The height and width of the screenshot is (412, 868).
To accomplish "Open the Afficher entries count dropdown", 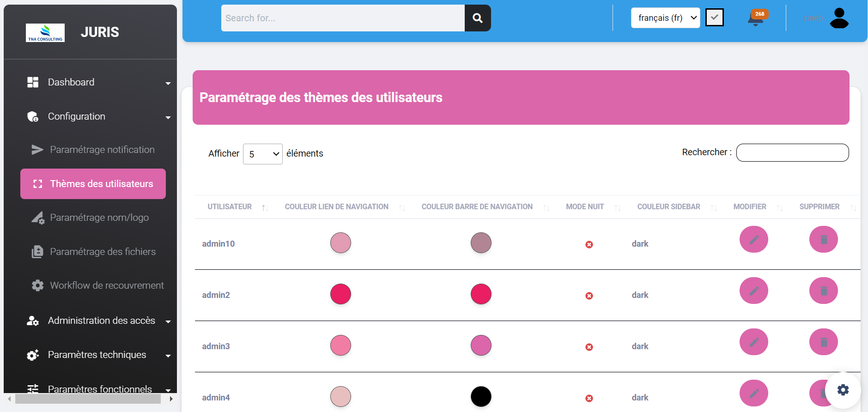I will [x=262, y=154].
